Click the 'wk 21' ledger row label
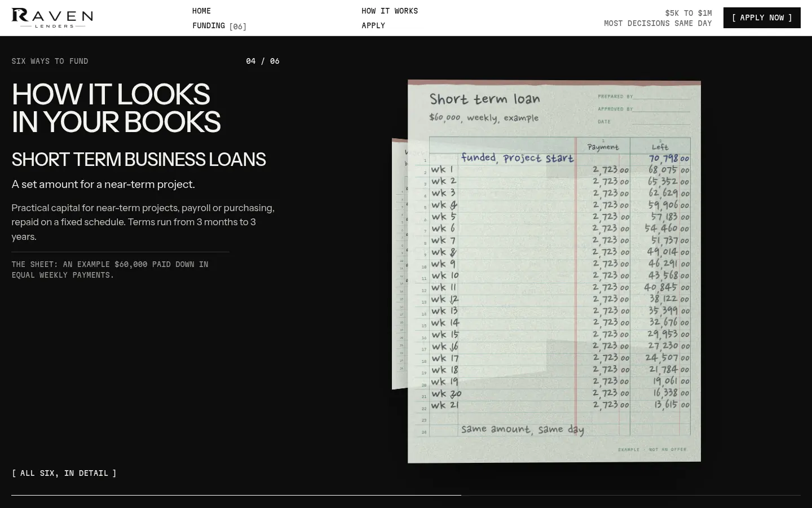Screen dimensions: 812x508 click(445, 405)
